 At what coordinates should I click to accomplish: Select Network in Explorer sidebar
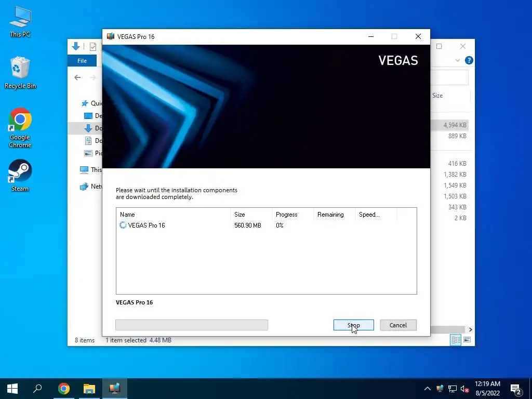pyautogui.click(x=90, y=187)
